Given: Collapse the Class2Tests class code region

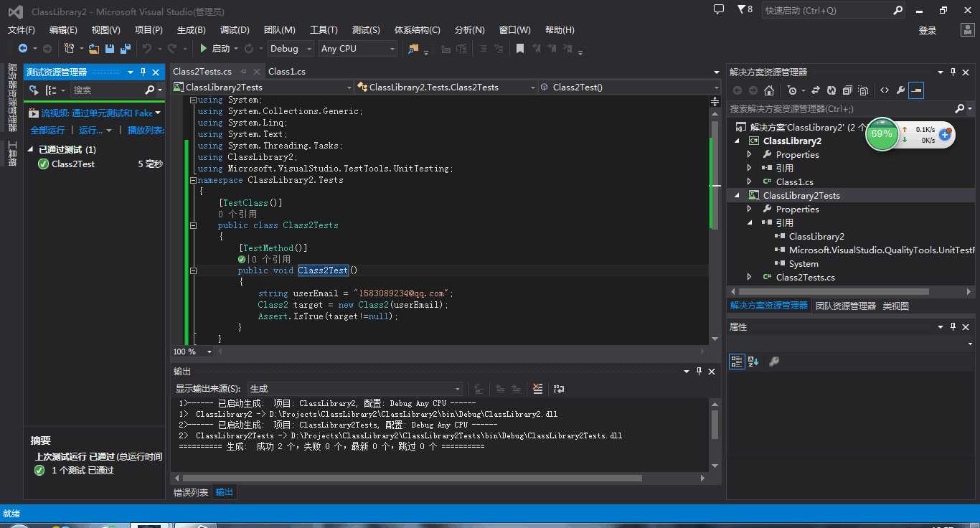Looking at the screenshot, I should 193,225.
